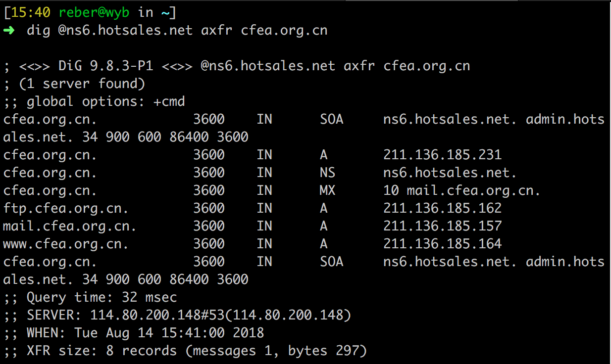Click the 10 mail.cfea.org.cn. MX value
This screenshot has width=611, height=364.
(462, 190)
